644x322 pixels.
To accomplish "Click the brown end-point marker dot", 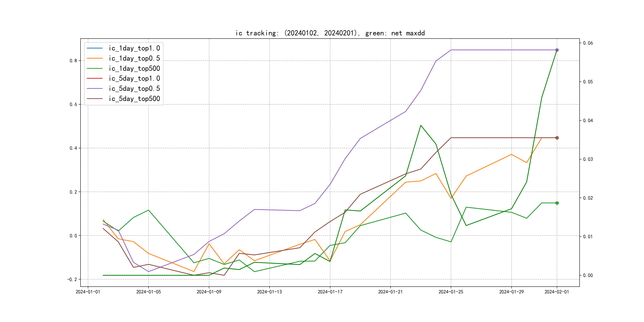I will pyautogui.click(x=557, y=138).
